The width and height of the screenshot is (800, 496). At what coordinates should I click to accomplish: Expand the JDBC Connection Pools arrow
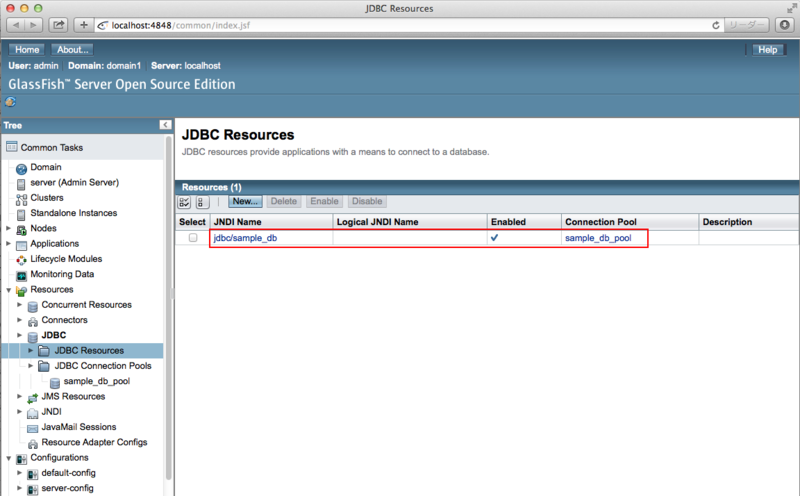pos(31,366)
